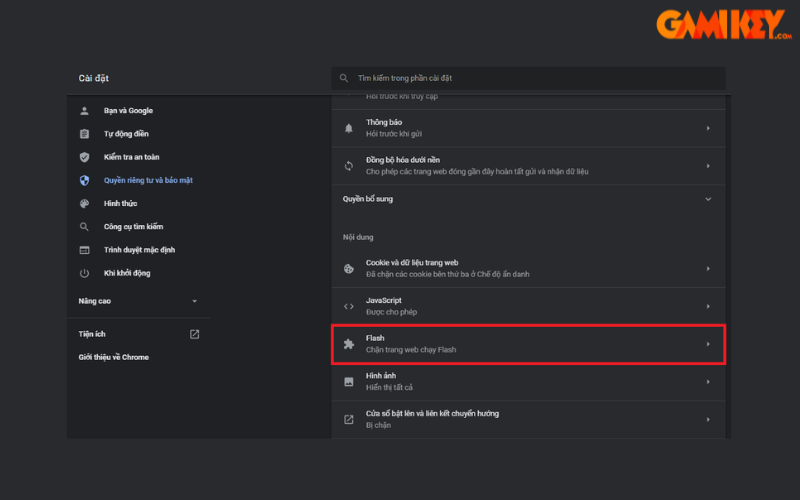Viewport: 800px width, 500px height.
Task: Click the picture icon for Hình ảnh
Action: pos(348,382)
